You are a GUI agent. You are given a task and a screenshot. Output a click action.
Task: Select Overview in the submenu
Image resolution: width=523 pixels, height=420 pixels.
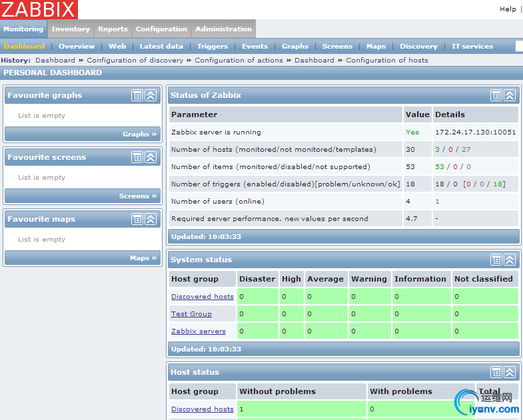pos(77,47)
